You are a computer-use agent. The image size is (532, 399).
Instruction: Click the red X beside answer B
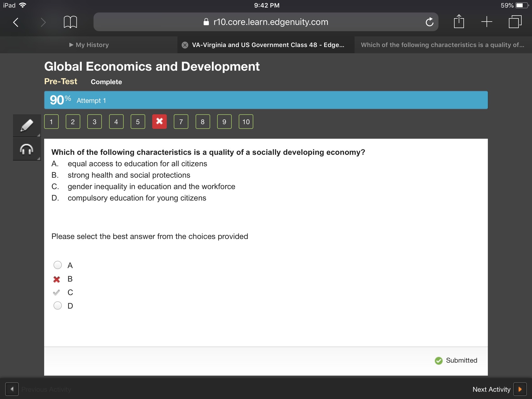pyautogui.click(x=57, y=279)
